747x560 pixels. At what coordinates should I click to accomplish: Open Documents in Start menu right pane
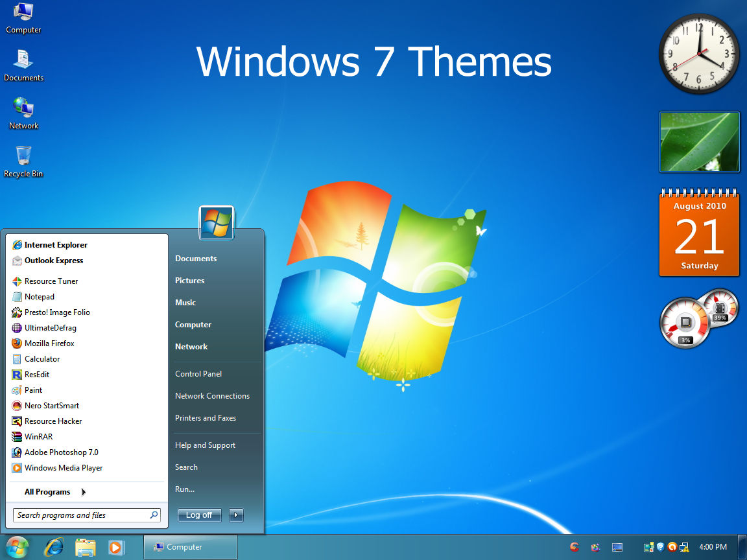[x=196, y=259]
